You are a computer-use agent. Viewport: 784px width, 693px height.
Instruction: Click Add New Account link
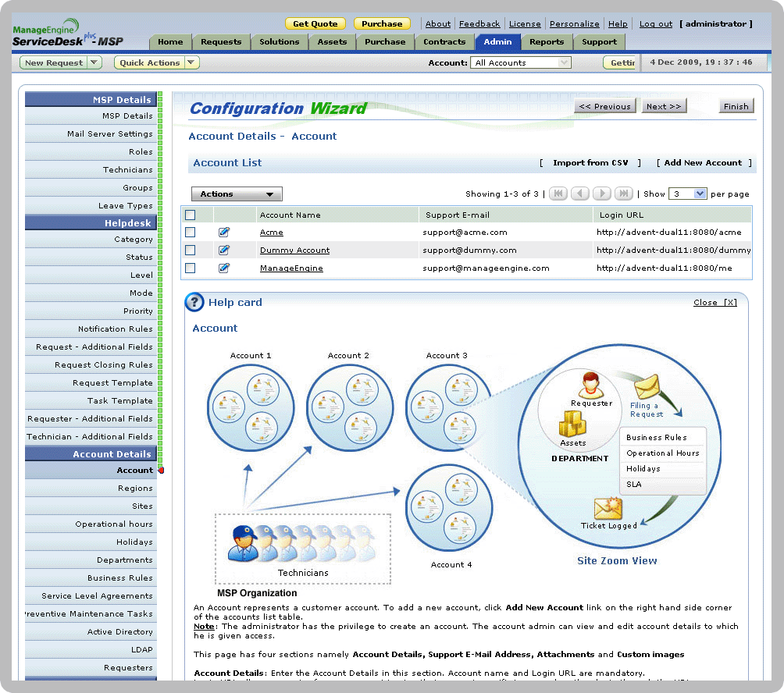pyautogui.click(x=703, y=162)
